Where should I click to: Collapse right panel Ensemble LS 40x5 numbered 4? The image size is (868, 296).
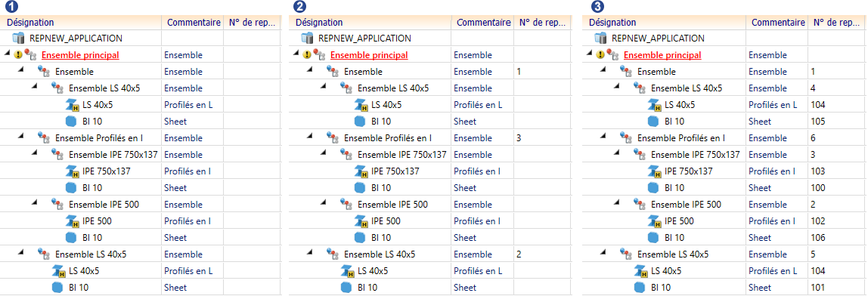[x=616, y=87]
